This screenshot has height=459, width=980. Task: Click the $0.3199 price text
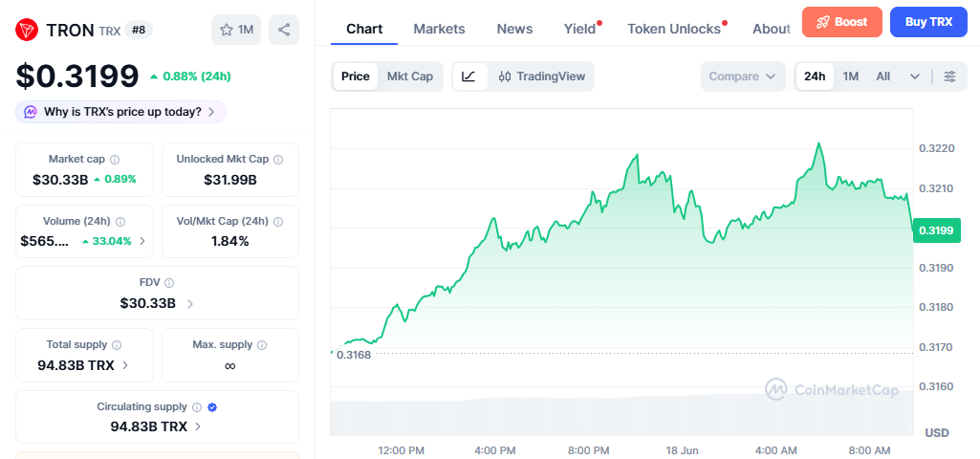[76, 76]
